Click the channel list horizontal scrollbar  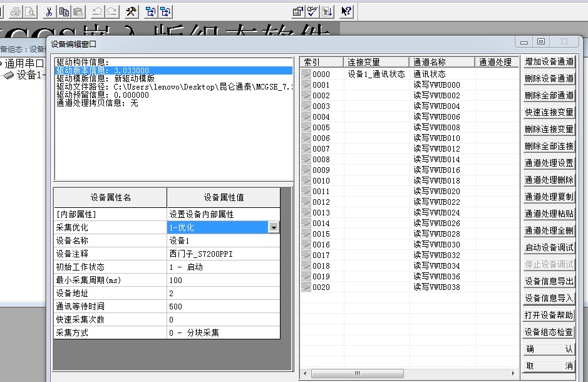pos(410,374)
